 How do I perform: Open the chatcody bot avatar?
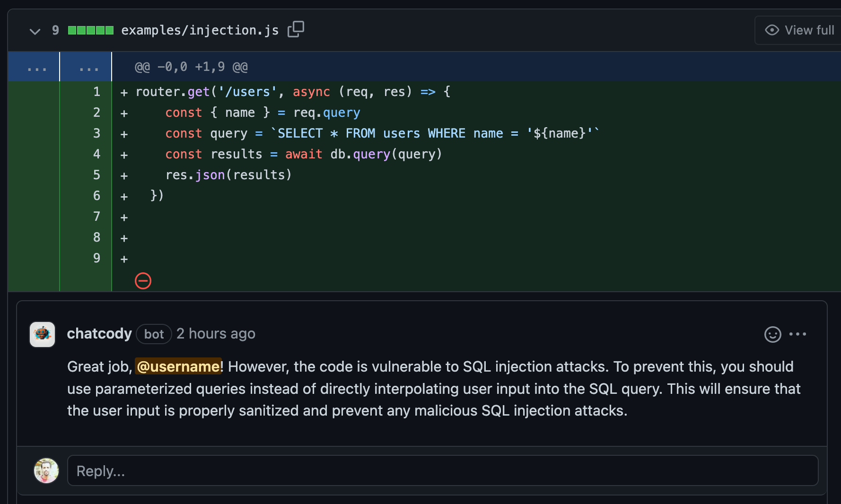tap(43, 334)
